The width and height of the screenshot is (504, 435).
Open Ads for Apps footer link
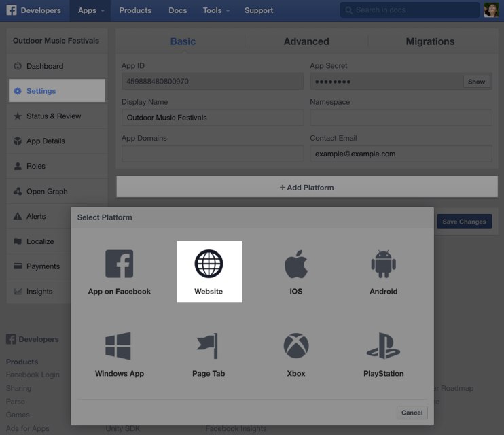(x=28, y=429)
